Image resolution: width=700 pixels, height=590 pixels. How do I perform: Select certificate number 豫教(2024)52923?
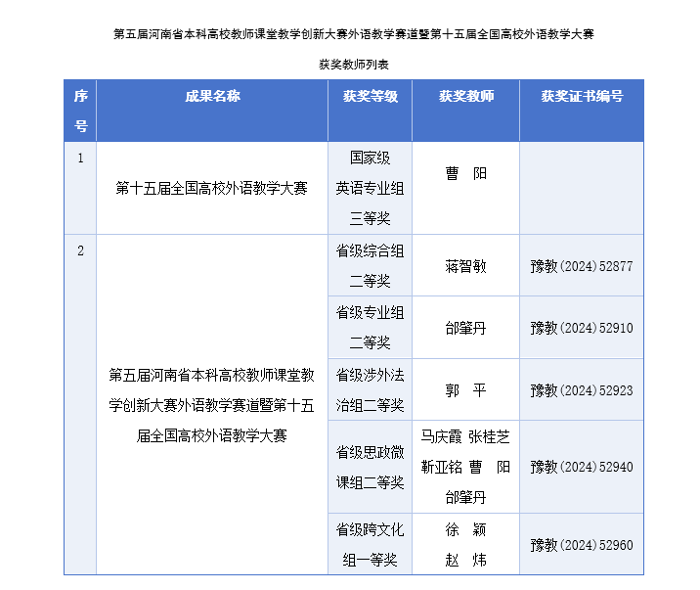tap(582, 389)
